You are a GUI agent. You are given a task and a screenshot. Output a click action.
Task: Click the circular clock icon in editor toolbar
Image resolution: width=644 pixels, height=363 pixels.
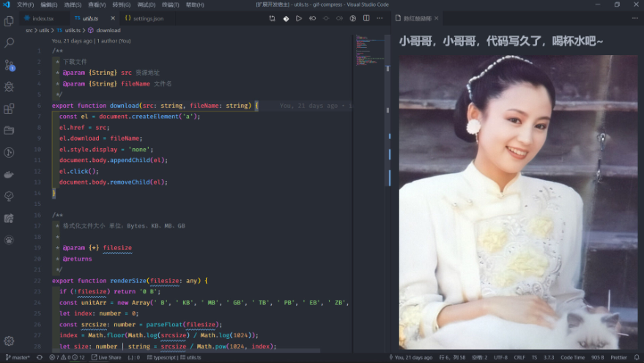353,18
